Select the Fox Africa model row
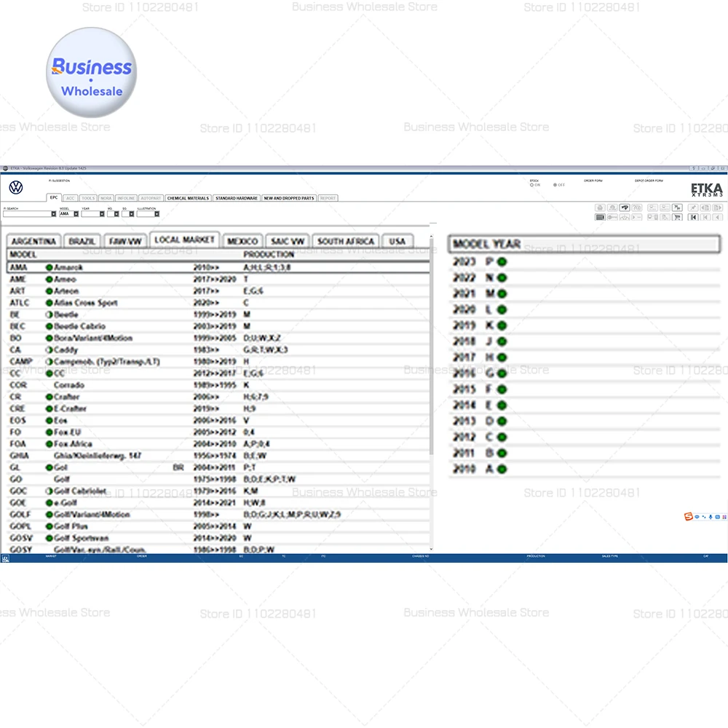This screenshot has height=728, width=728. [x=218, y=444]
